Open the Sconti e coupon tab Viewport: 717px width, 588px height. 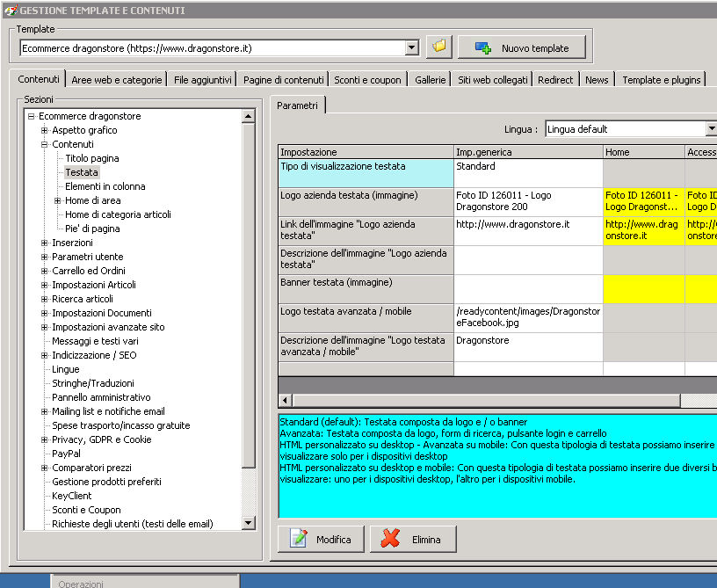[367, 80]
